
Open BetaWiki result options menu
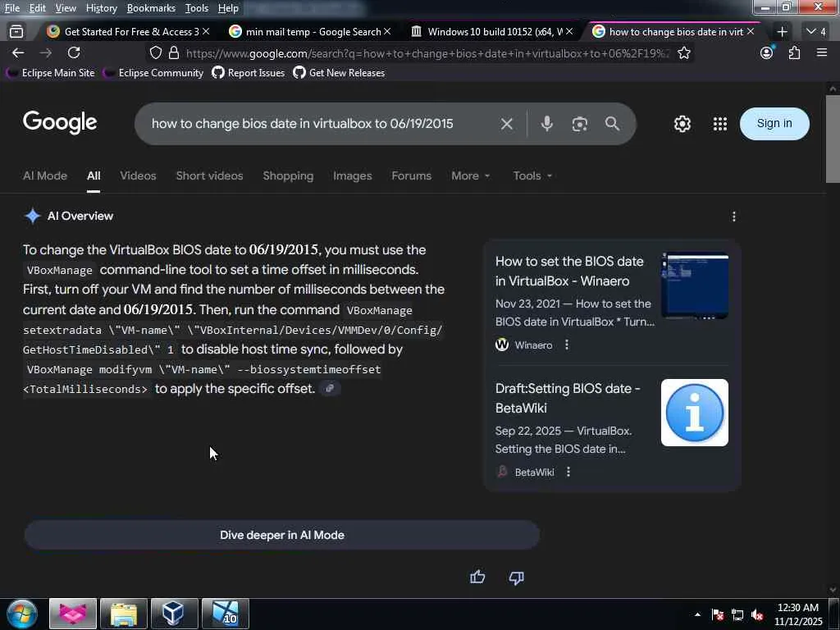click(x=568, y=472)
